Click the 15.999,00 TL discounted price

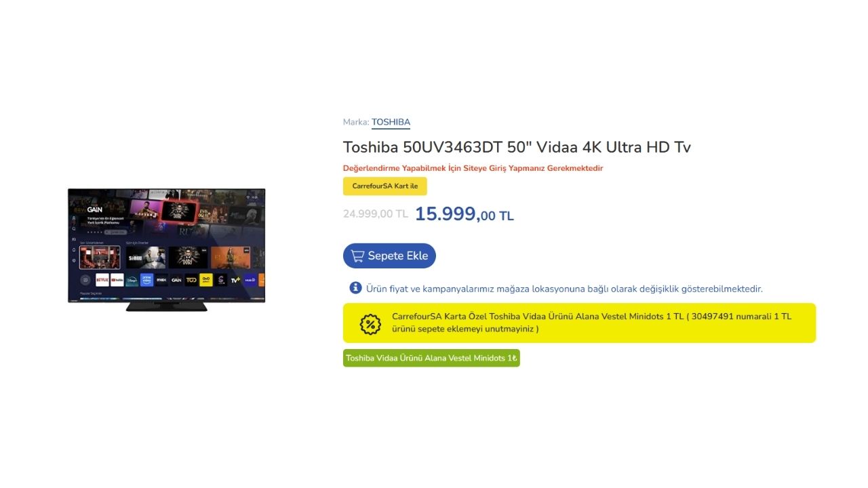(x=465, y=214)
